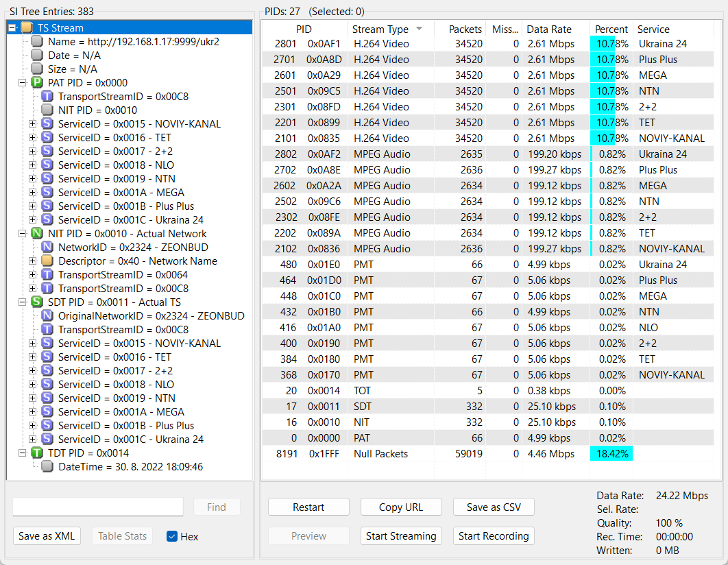
Task: Click the T icon of TransportStreamID 0x0064
Action: [47, 275]
